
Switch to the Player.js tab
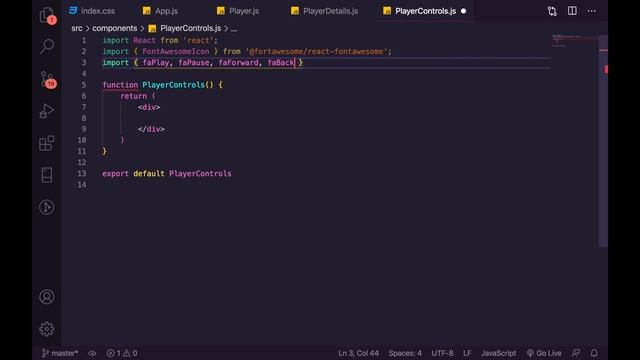coord(238,11)
